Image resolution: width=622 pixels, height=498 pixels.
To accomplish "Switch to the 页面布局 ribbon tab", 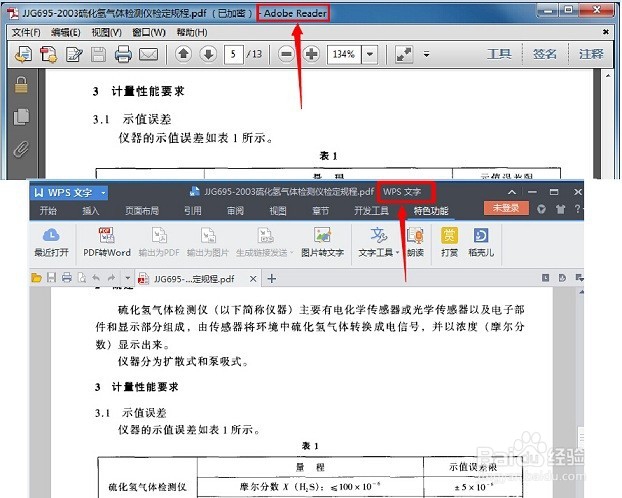I will 142,210.
